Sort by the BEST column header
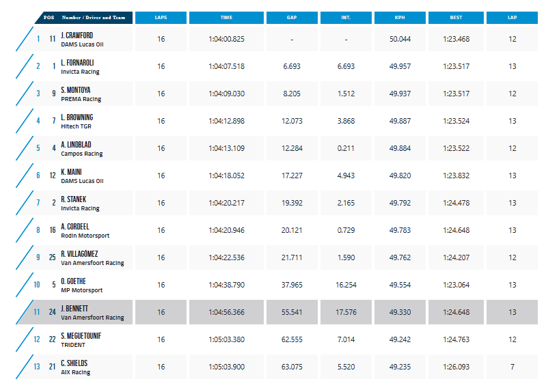 pos(456,18)
